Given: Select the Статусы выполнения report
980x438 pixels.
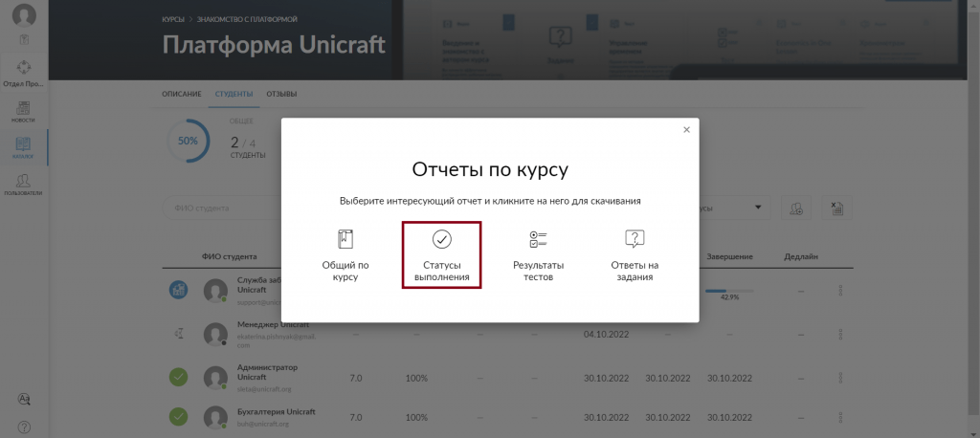Looking at the screenshot, I should pyautogui.click(x=441, y=255).
